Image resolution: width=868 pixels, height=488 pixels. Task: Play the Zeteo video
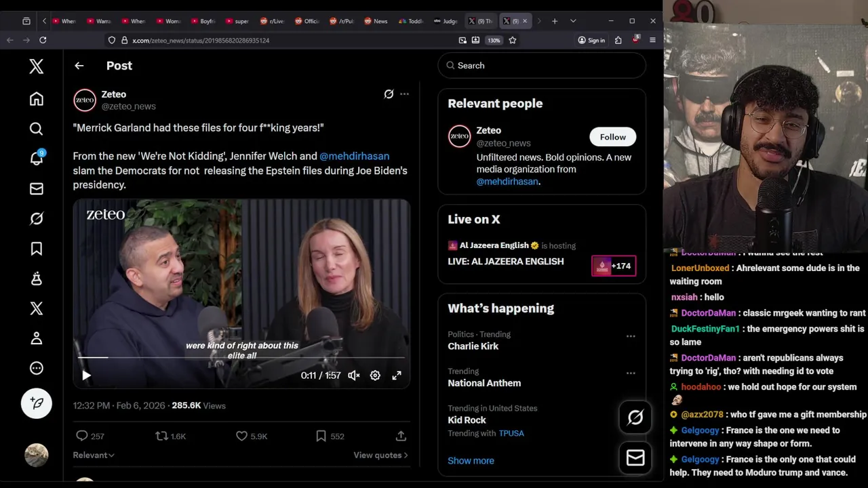click(x=86, y=375)
